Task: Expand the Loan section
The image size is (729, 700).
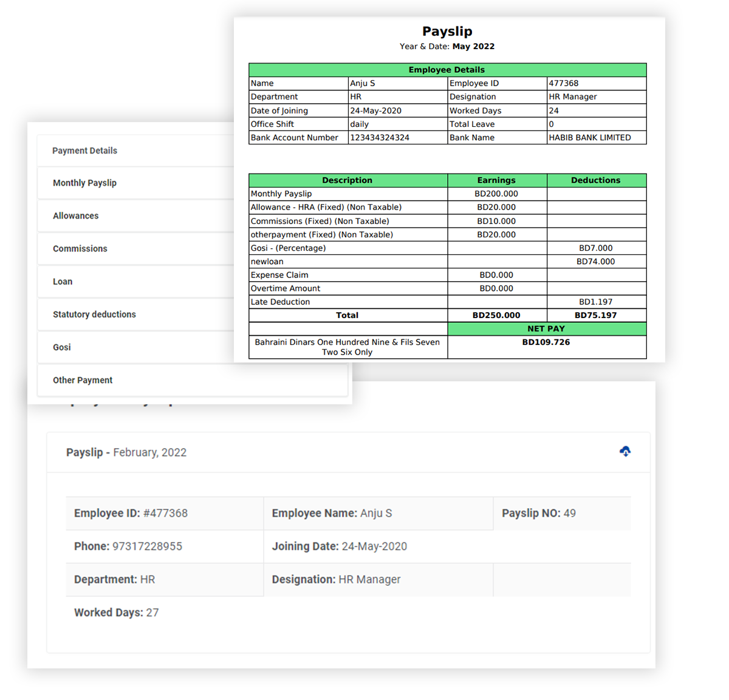Action: click(63, 282)
